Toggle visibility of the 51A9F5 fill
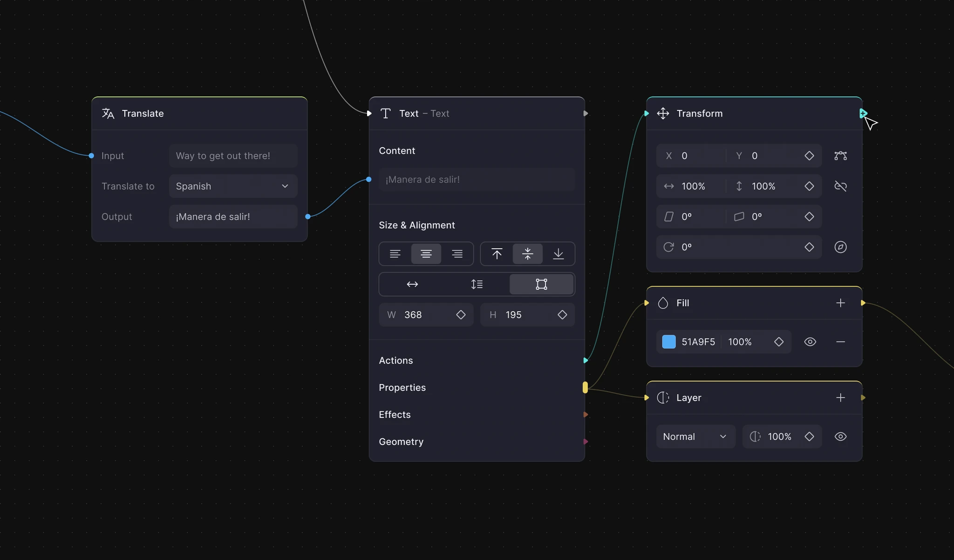Viewport: 954px width, 560px height. (810, 341)
